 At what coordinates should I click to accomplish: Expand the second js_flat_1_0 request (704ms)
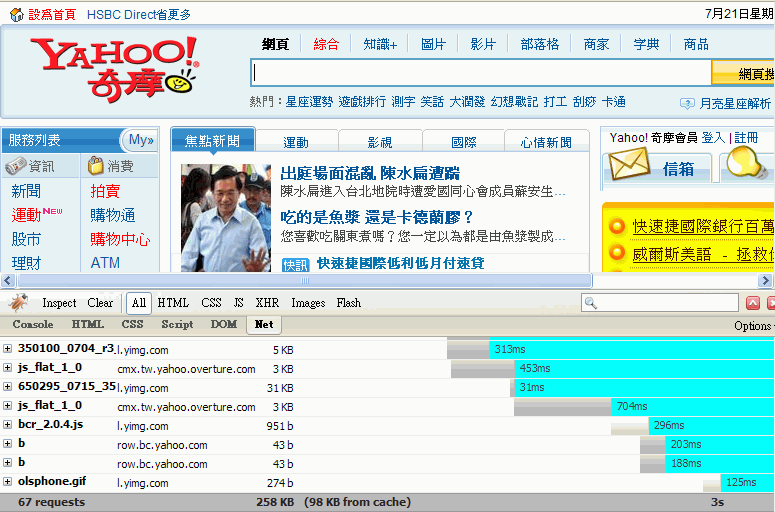pos(7,405)
